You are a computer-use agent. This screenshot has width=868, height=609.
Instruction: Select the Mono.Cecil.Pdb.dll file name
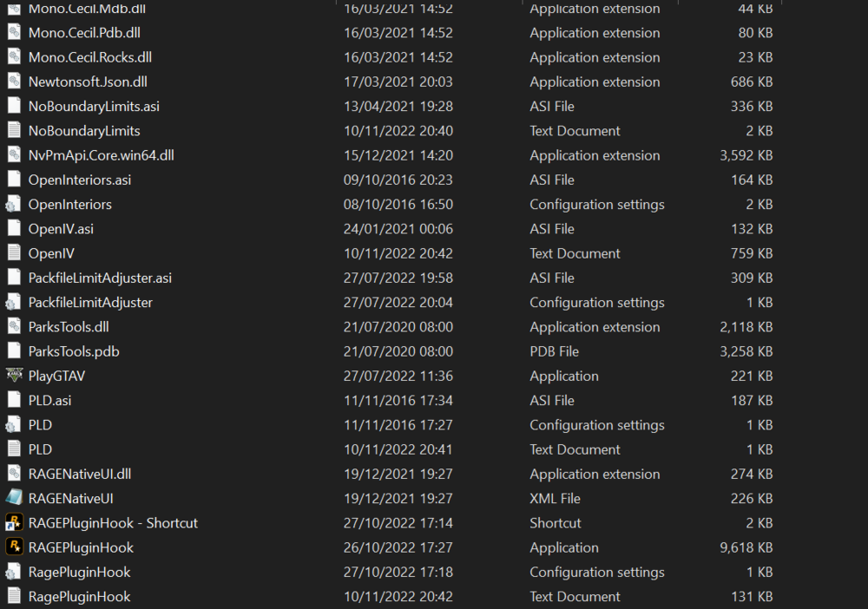pyautogui.click(x=84, y=33)
